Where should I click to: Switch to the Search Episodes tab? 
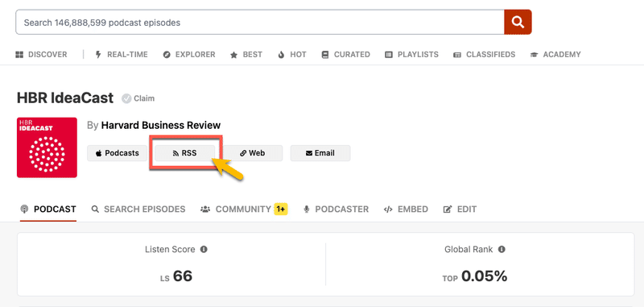(138, 210)
